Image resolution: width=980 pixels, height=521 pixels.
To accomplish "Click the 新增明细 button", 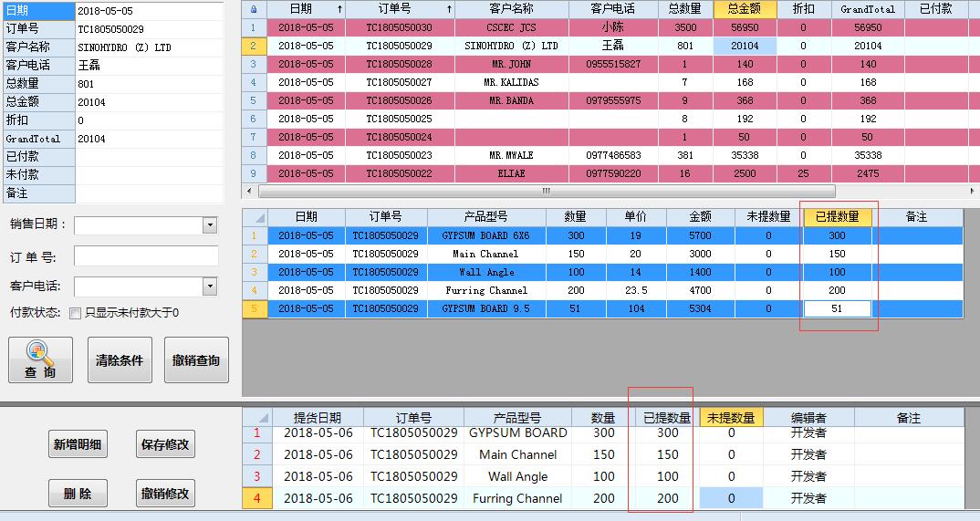I will [78, 444].
